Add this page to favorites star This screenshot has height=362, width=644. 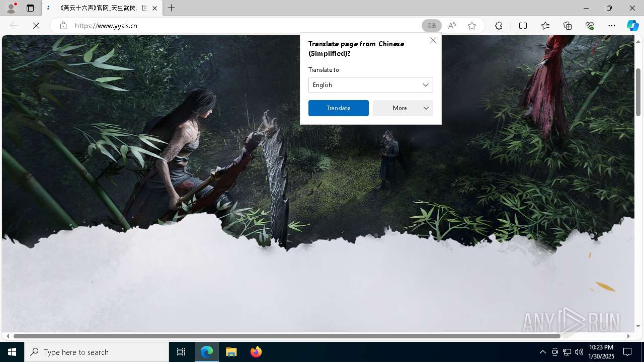pyautogui.click(x=472, y=26)
